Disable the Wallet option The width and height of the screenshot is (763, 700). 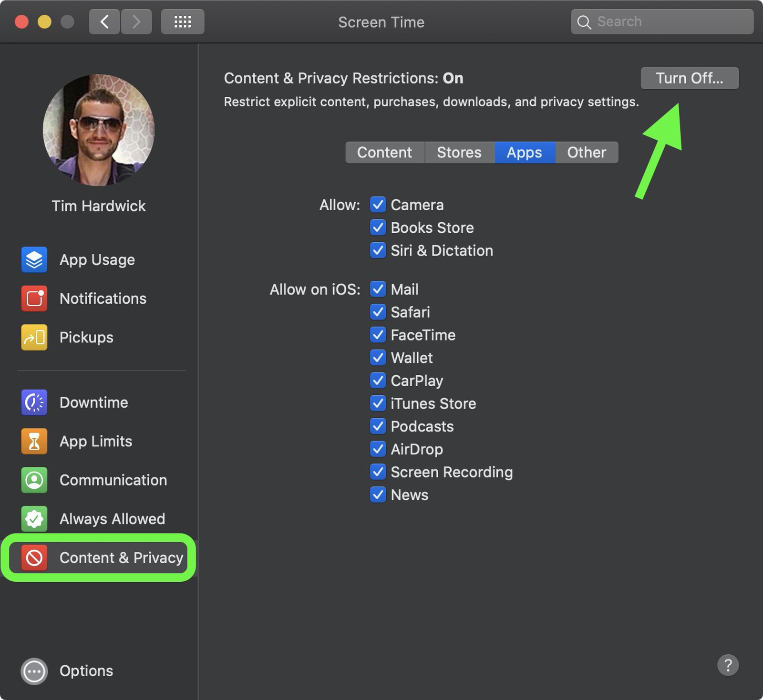pos(378,358)
